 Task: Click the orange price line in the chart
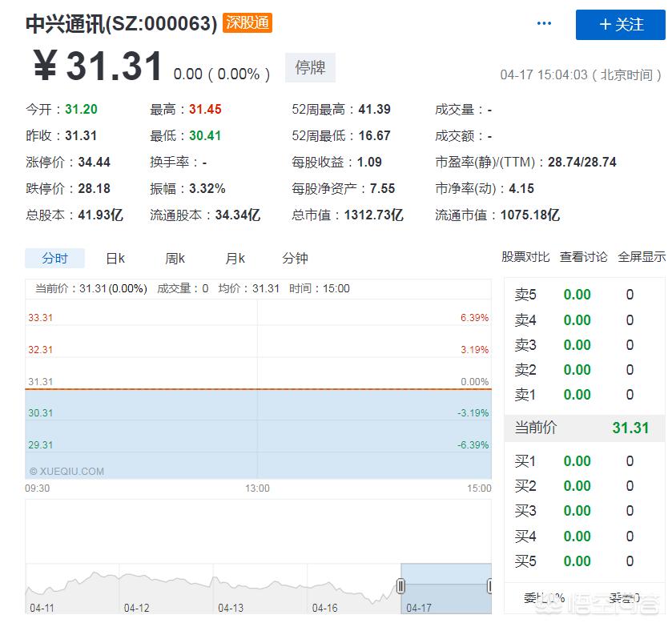(x=258, y=389)
